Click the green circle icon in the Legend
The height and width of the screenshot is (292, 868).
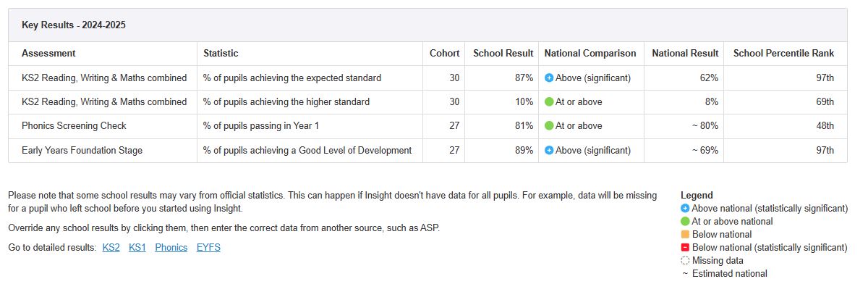point(685,221)
